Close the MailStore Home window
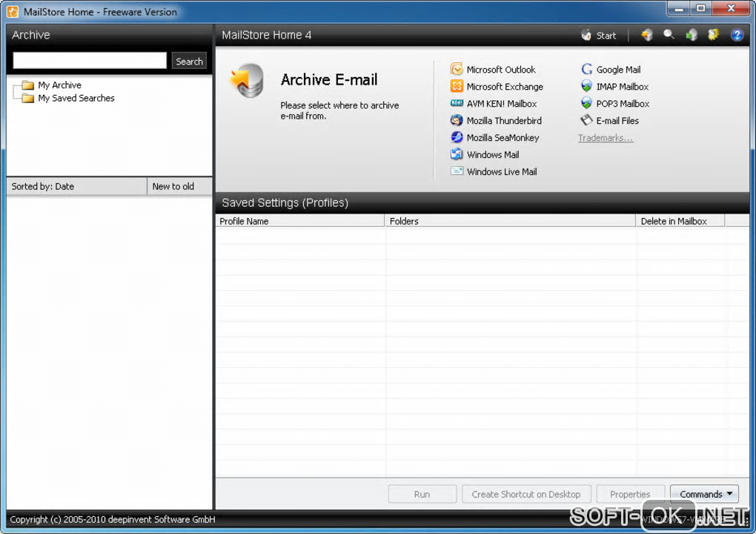This screenshot has height=534, width=756. point(731,8)
